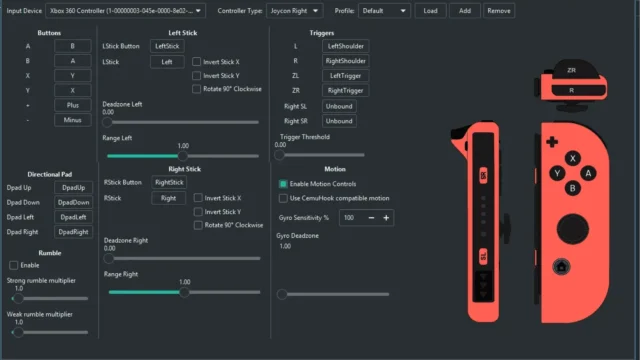Click the analog stick on Joycon image
This screenshot has height=360, width=640.
[x=573, y=229]
